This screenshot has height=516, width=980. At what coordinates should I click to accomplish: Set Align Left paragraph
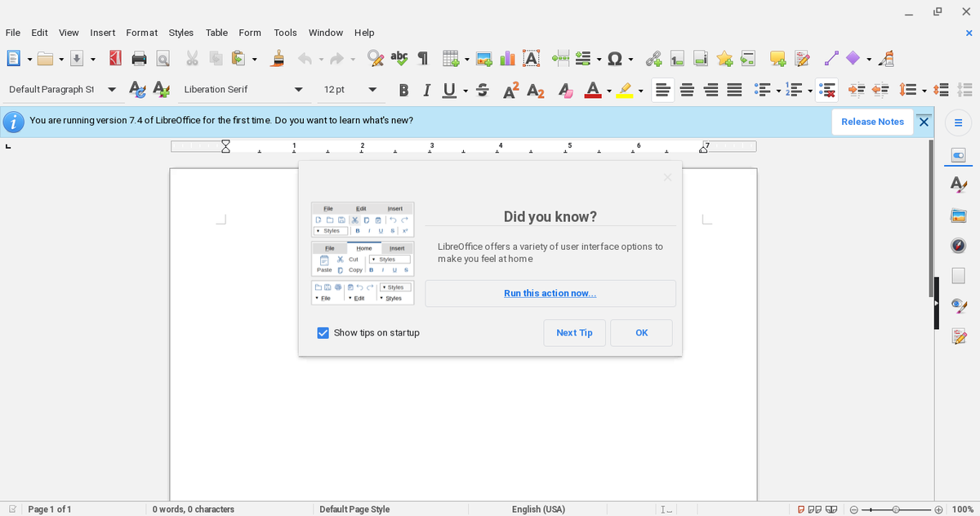[x=664, y=90]
